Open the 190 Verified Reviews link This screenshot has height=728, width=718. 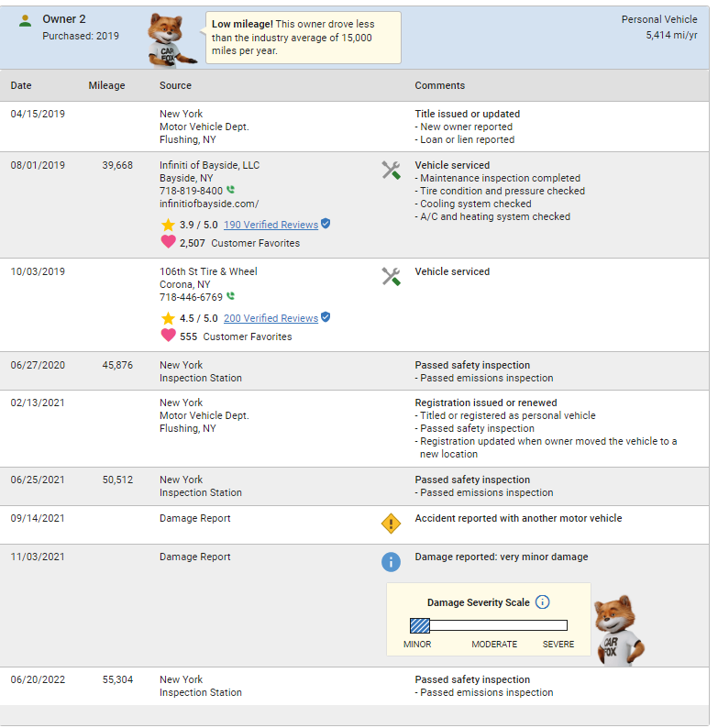(271, 225)
